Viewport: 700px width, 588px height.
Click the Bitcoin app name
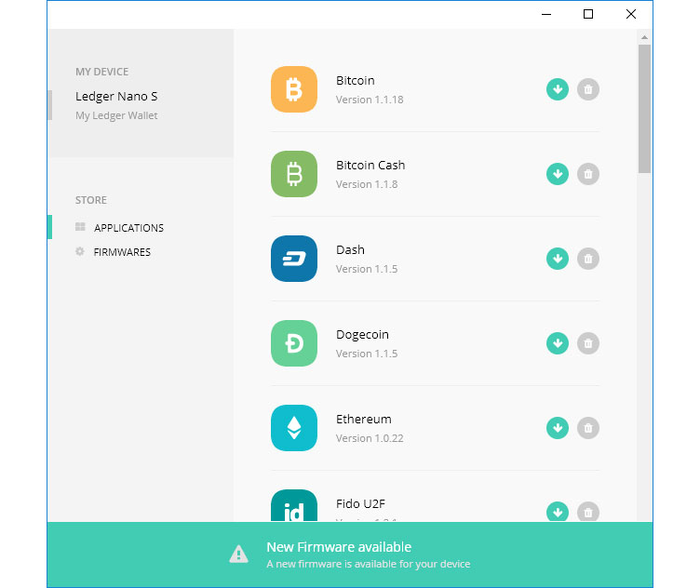[356, 80]
